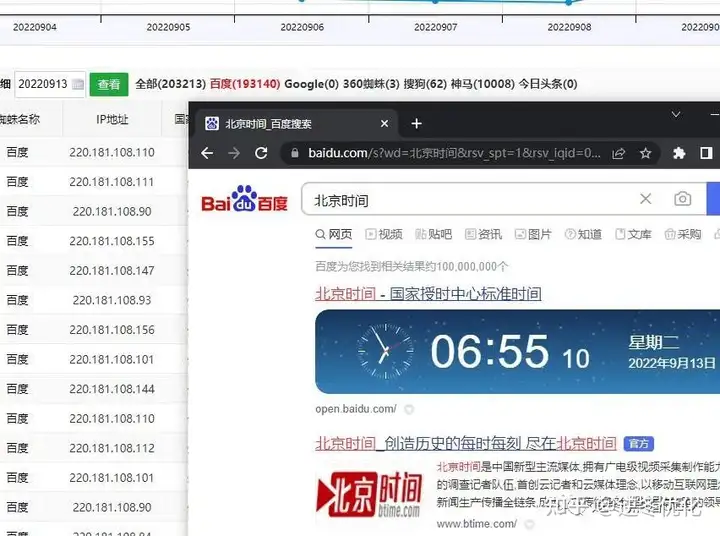The image size is (720, 536).
Task: Click the IP地址 column header
Action: (x=112, y=119)
